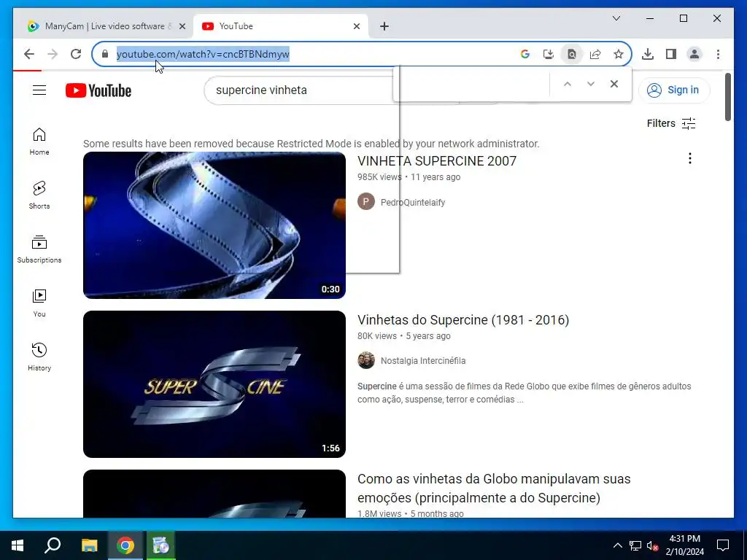This screenshot has width=747, height=560.
Task: Open the Windows Start menu
Action: [x=18, y=545]
